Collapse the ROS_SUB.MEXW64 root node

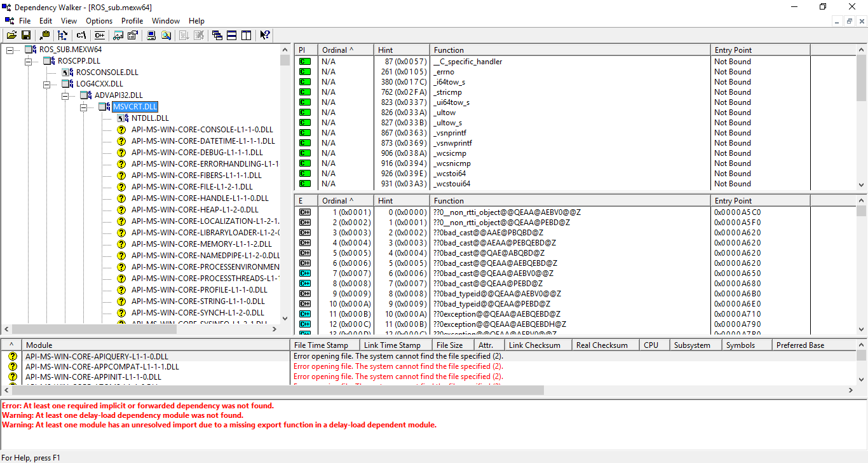pos(10,49)
